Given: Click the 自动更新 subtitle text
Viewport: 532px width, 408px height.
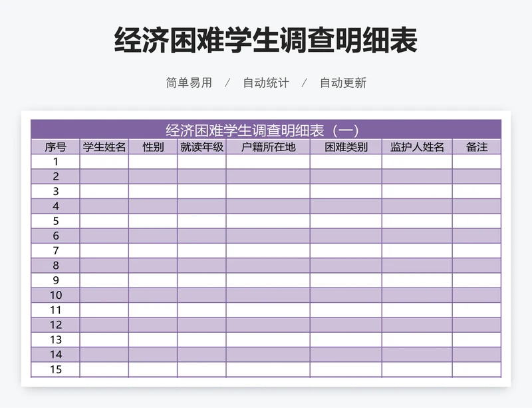Looking at the screenshot, I should coord(343,83).
